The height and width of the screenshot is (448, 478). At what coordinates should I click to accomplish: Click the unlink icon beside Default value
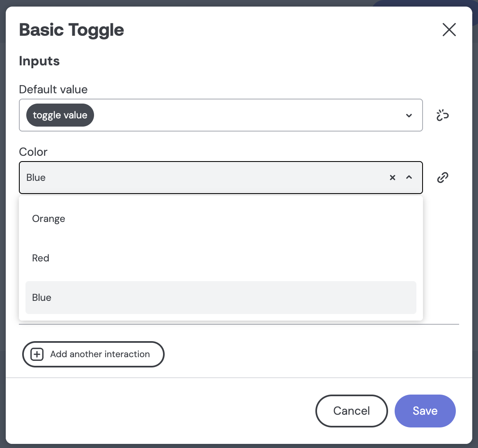coord(442,115)
